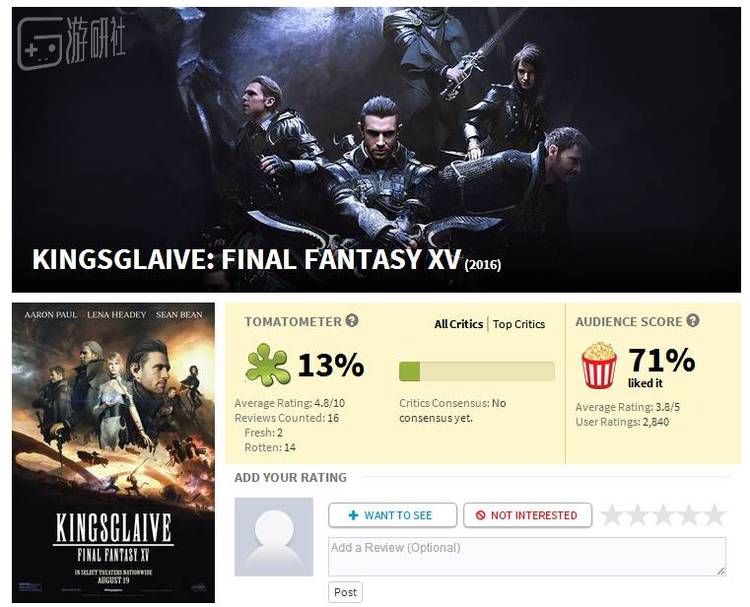Switch to the Top Critics tab
The width and height of the screenshot is (750, 607).
[x=519, y=324]
